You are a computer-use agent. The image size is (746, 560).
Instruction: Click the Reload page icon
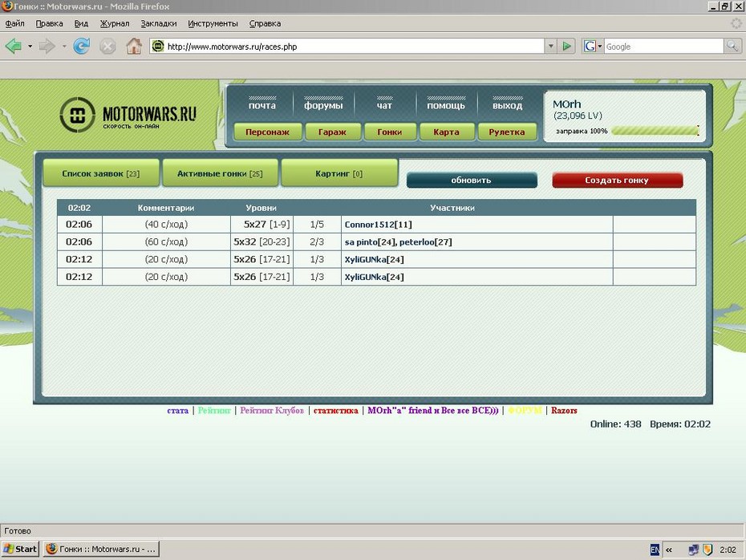(x=81, y=47)
